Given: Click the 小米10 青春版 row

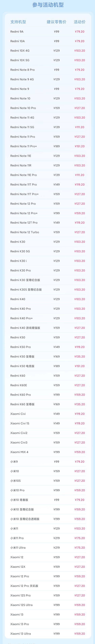Looking at the screenshot, I should click(48, 500).
